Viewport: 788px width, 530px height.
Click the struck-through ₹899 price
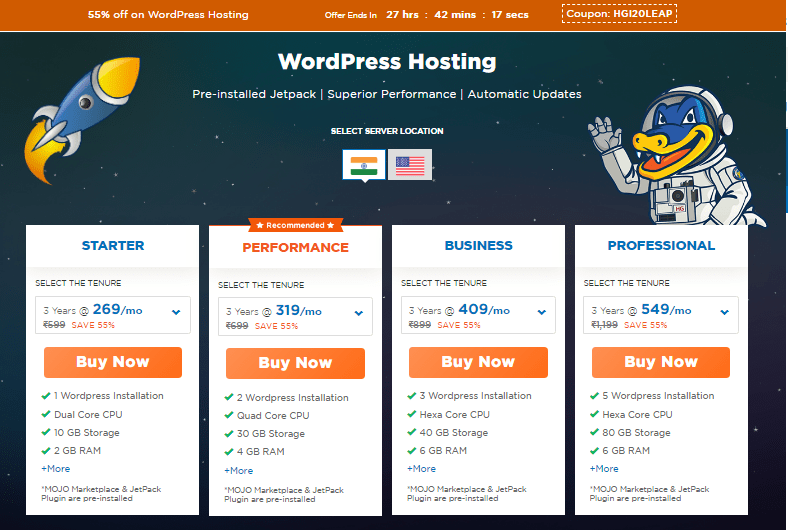click(x=420, y=325)
